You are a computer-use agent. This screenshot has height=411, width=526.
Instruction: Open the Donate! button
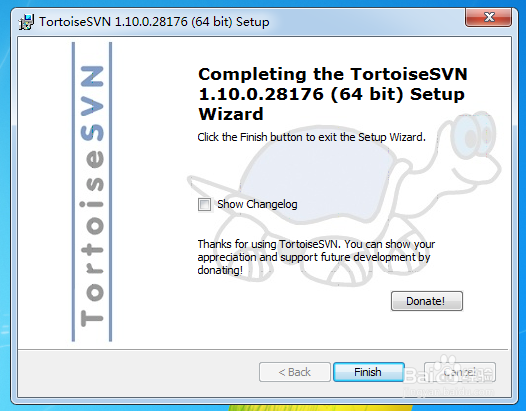click(x=427, y=301)
